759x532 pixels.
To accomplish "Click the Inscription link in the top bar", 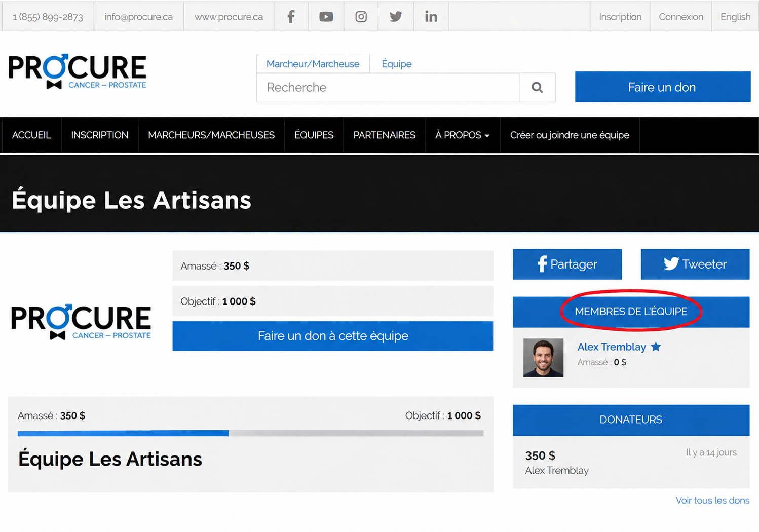I will coord(620,17).
